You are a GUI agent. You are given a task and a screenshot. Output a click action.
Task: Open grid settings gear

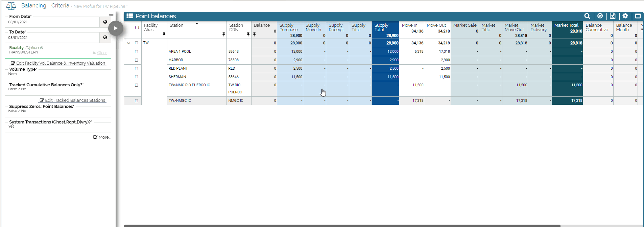[x=625, y=16]
